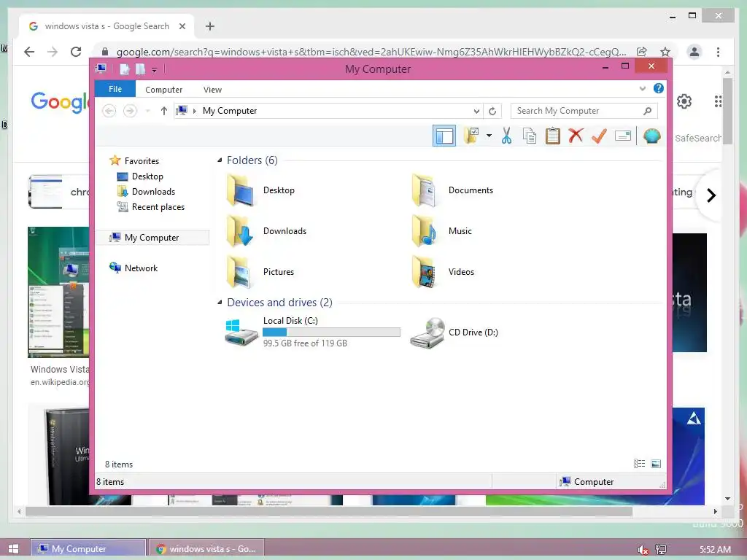This screenshot has width=747, height=560.
Task: Open the File tab
Action: tap(115, 89)
